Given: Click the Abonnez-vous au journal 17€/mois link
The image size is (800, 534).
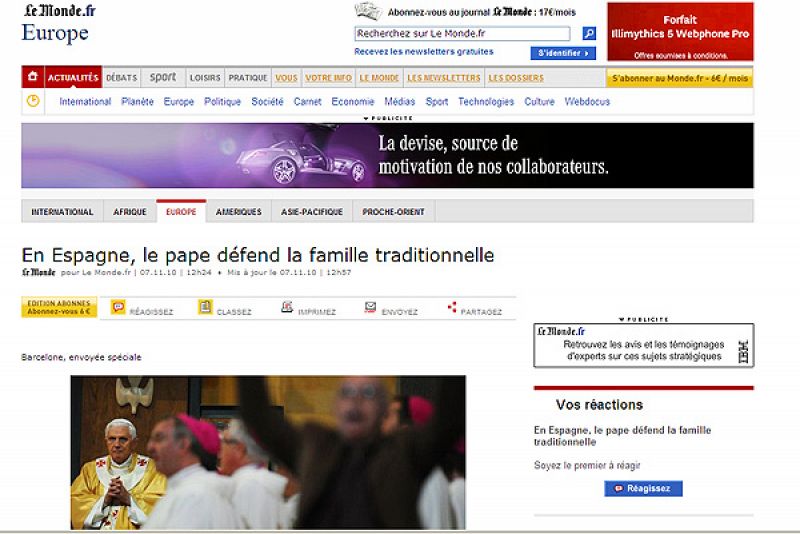Looking at the screenshot, I should pos(482,12).
